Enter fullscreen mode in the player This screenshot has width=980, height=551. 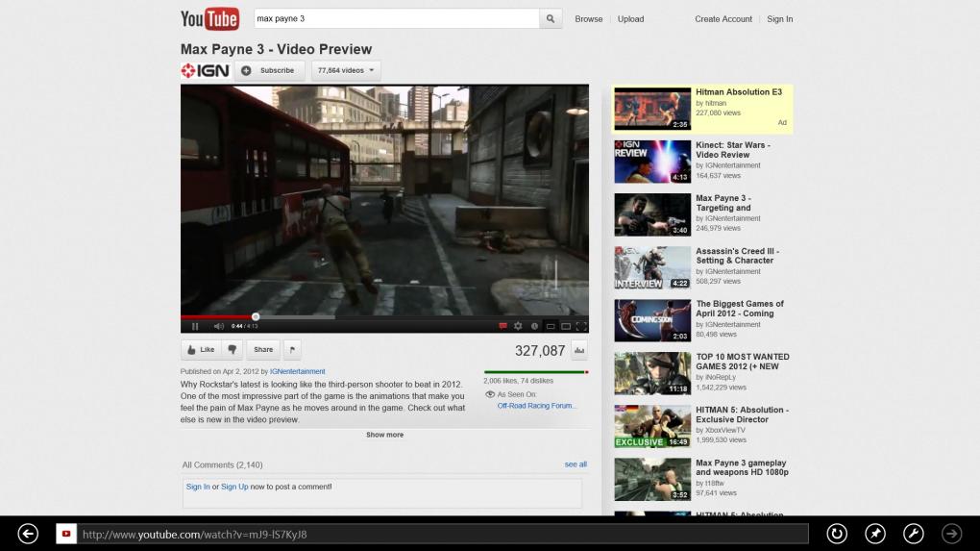point(581,326)
